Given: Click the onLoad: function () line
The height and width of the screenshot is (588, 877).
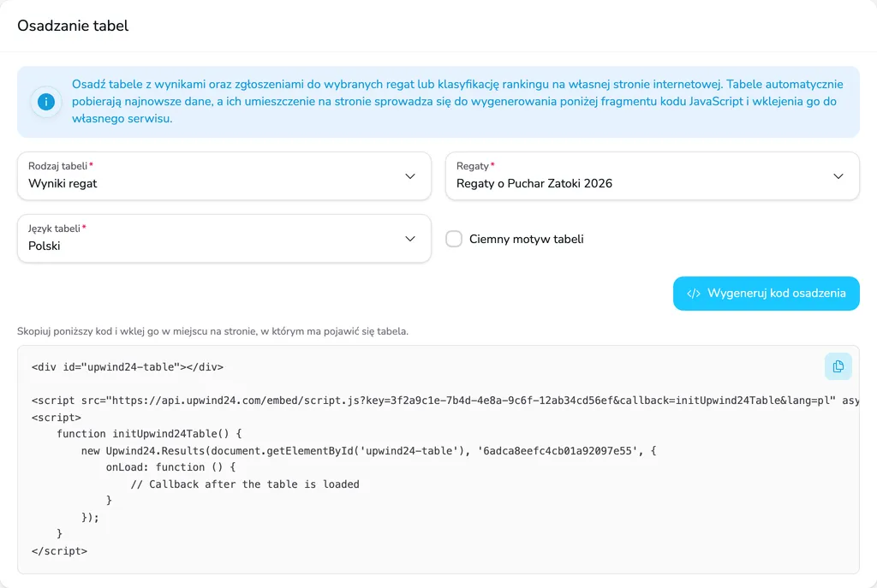Looking at the screenshot, I should (x=170, y=467).
